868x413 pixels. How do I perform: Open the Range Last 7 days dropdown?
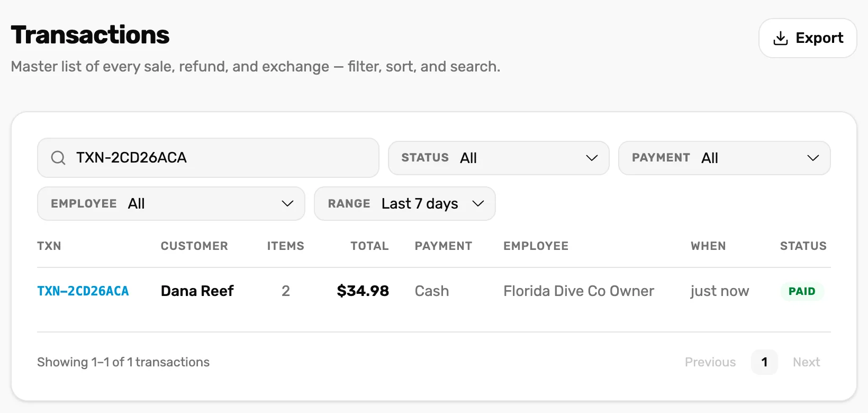[405, 203]
